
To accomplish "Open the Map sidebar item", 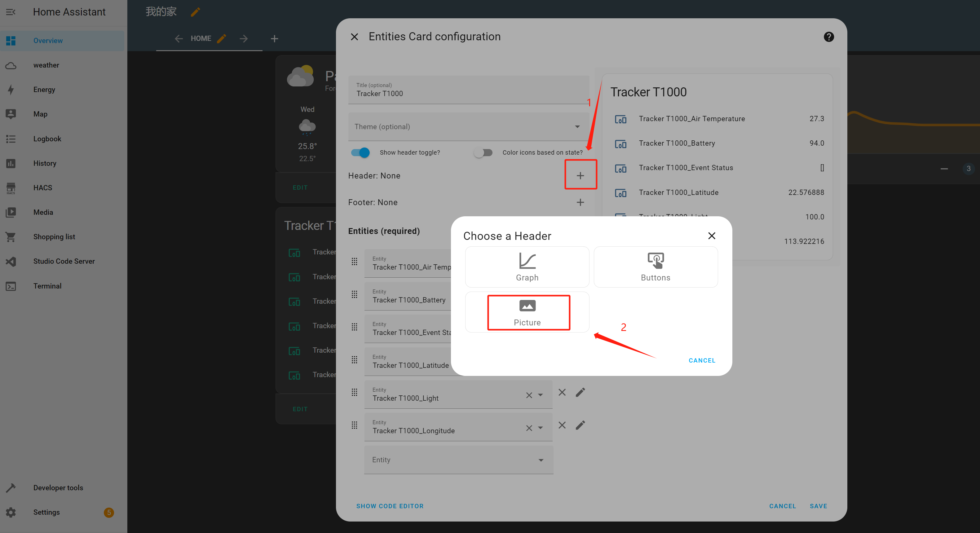I will pyautogui.click(x=62, y=114).
